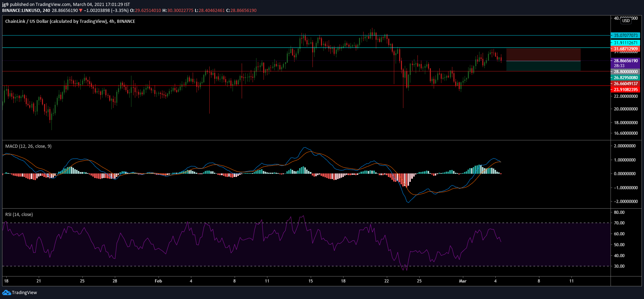The width and height of the screenshot is (644, 299).
Task: Click the low value L:28.40462461
Action: (x=210, y=11)
